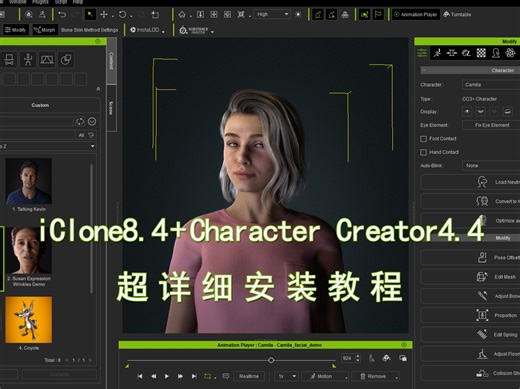520x389 pixels.
Task: Enable the Foot Contact checkbox
Action: tap(423, 139)
